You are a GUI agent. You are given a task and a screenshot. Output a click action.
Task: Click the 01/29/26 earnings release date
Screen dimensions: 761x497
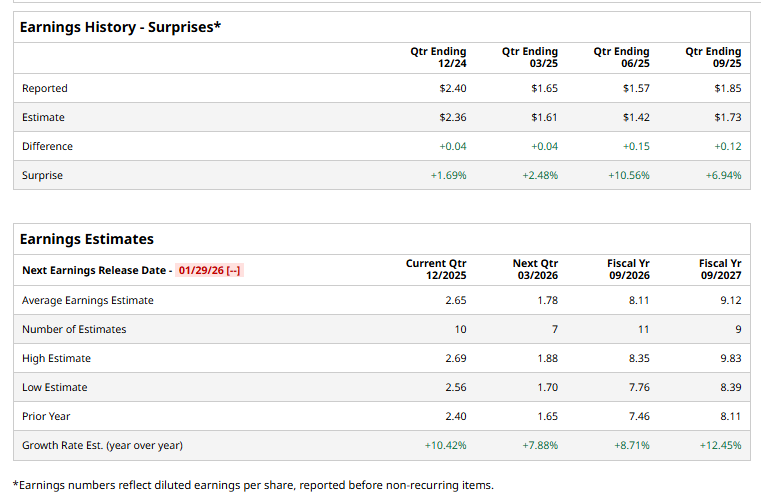200,271
